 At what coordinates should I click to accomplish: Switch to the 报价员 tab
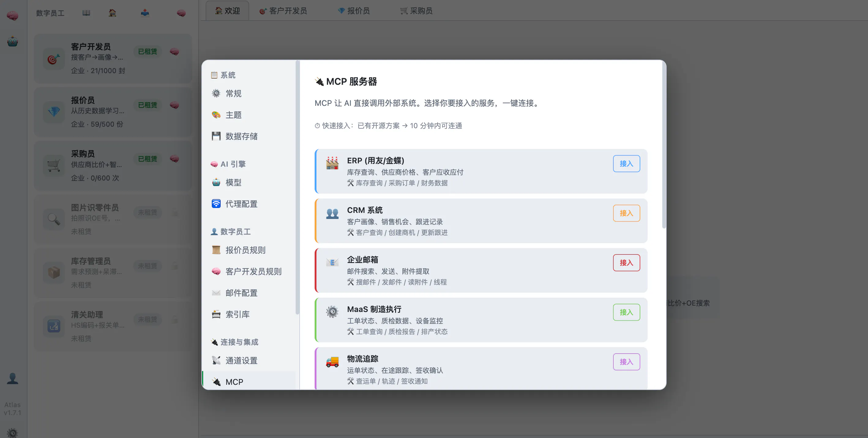point(354,11)
